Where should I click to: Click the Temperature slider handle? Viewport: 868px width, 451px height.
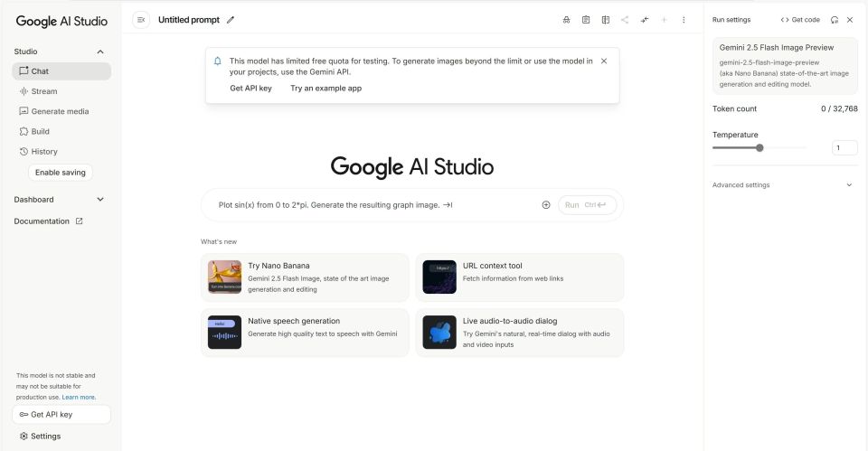[759, 147]
